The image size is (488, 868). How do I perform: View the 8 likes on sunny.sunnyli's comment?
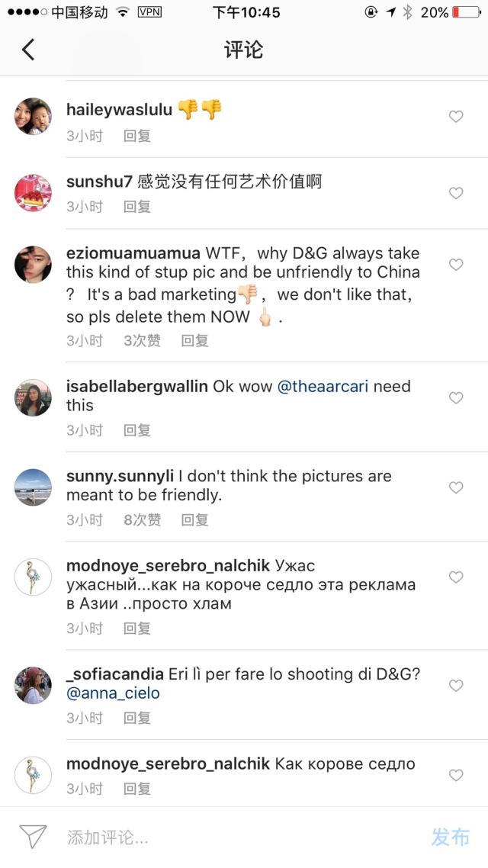[143, 520]
